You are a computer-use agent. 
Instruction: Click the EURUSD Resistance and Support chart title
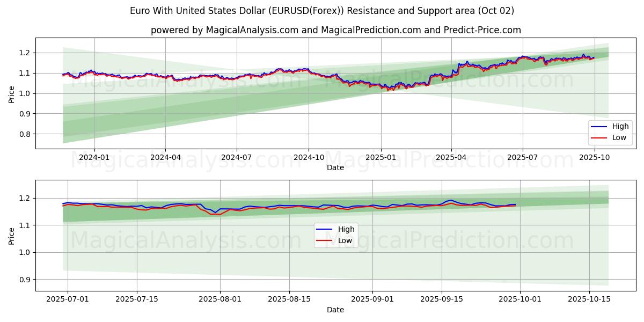pos(322,11)
